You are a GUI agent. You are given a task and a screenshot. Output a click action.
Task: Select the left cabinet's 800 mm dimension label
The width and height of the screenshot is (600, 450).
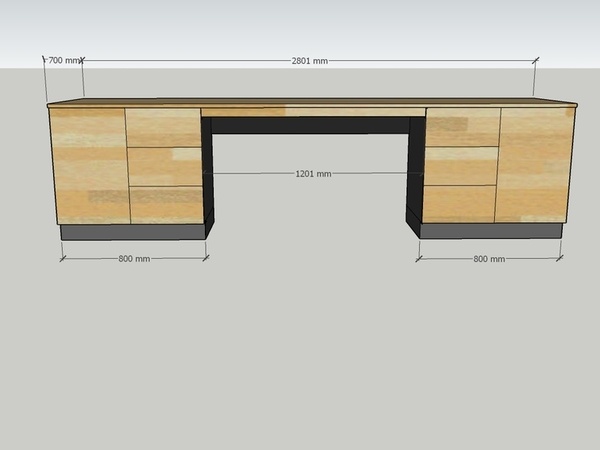[x=134, y=259]
